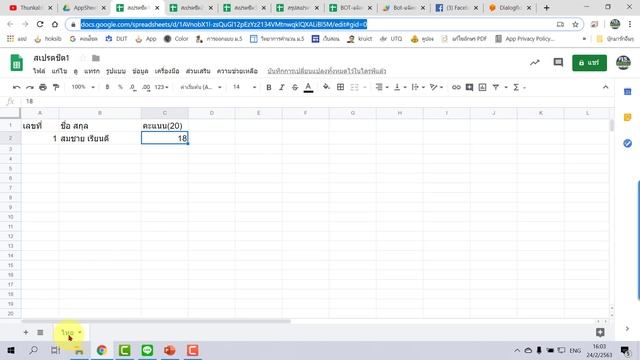Screen dimensions: 640x360
Task: Open the fill color picker
Action: tap(326, 87)
